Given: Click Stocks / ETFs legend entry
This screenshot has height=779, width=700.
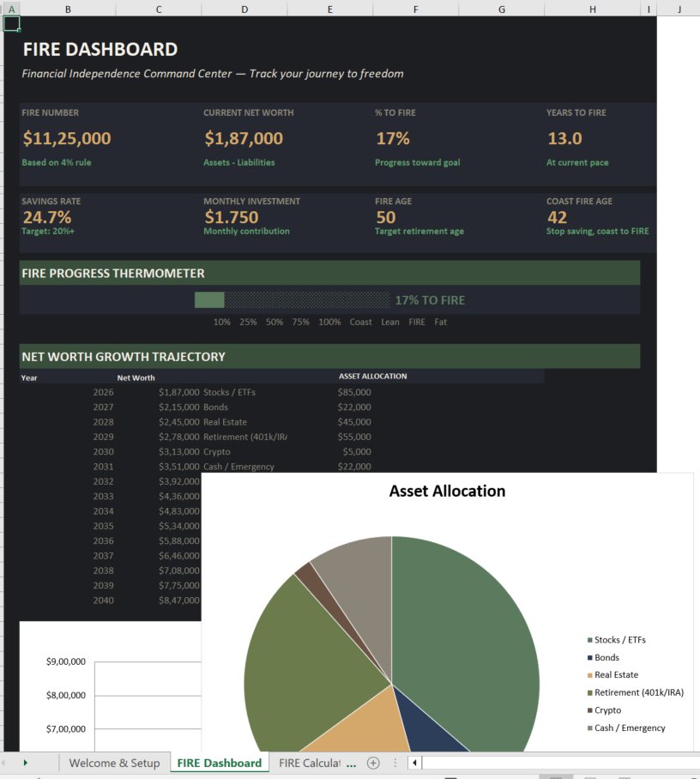Looking at the screenshot, I should [x=617, y=640].
